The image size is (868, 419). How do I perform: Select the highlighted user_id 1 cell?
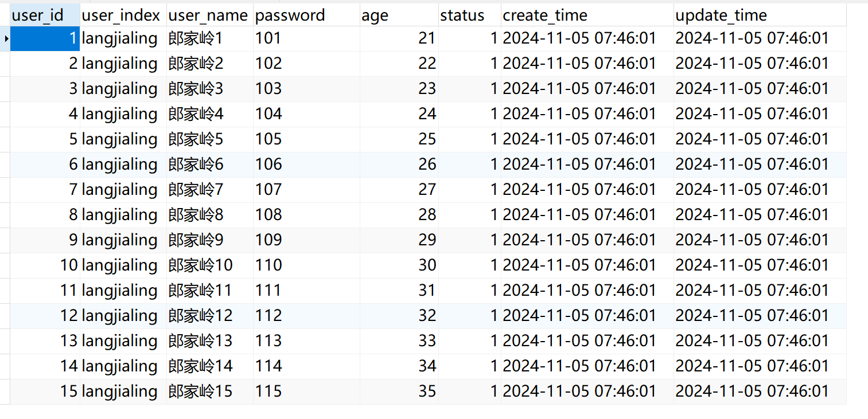[x=45, y=38]
